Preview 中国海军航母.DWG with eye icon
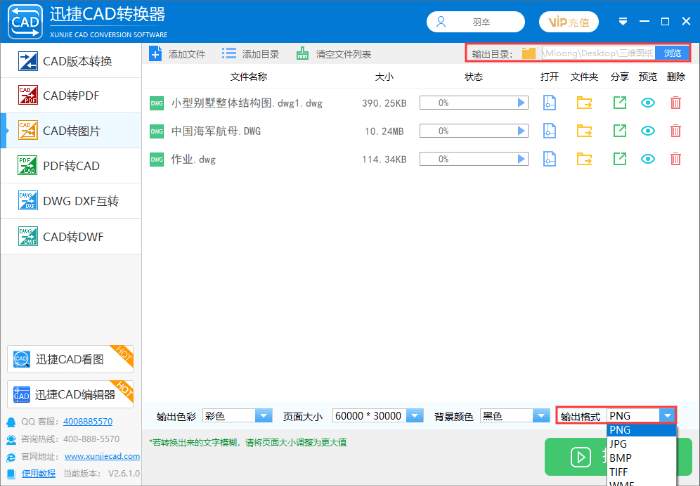Screen dimensions: 700x486 pyautogui.click(x=648, y=131)
